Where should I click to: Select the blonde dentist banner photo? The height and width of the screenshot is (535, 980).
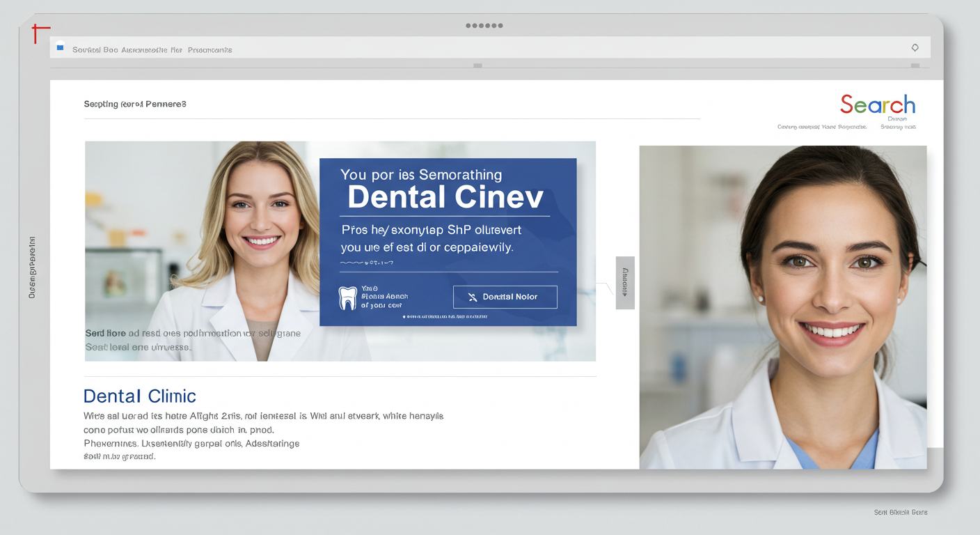pos(202,251)
